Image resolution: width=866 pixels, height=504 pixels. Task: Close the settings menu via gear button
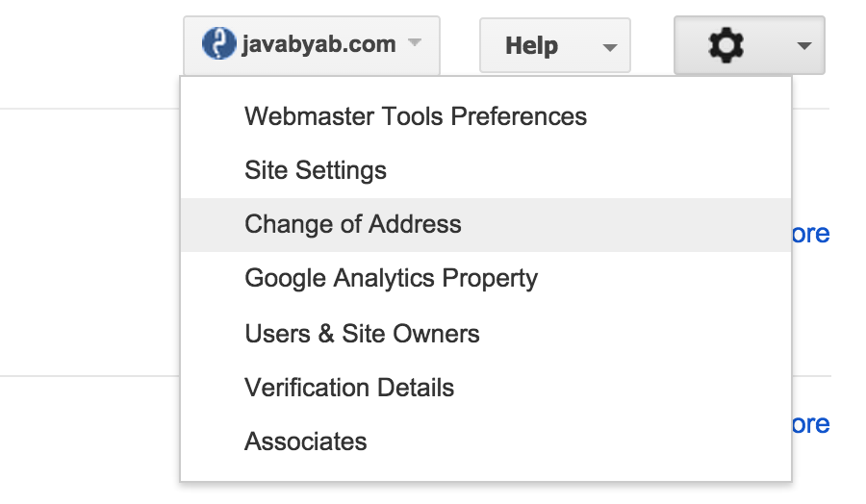point(750,45)
